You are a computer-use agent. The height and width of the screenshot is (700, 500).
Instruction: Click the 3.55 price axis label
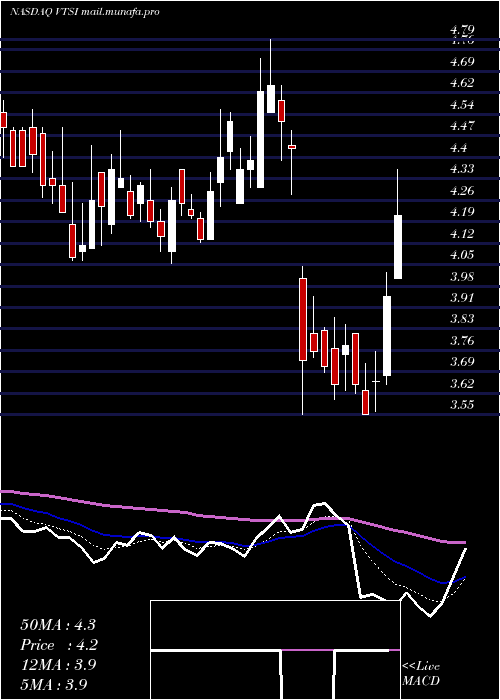tap(462, 405)
